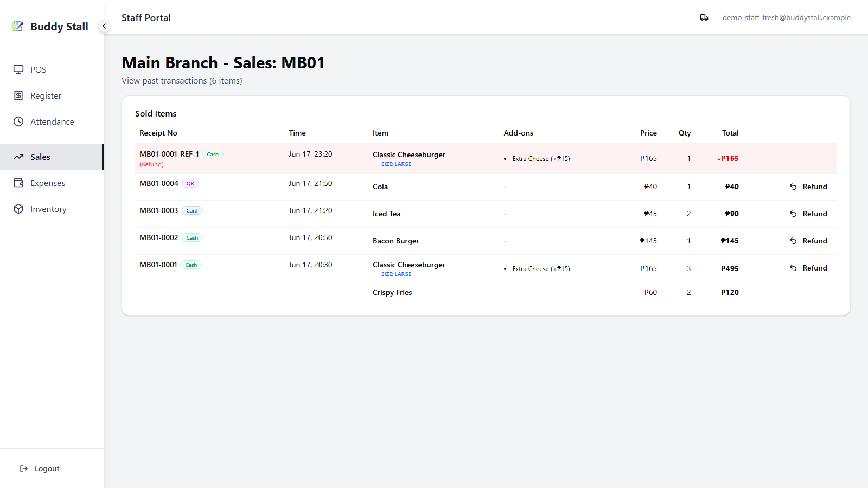Log out using the Logout label
The image size is (868, 488).
point(47,468)
